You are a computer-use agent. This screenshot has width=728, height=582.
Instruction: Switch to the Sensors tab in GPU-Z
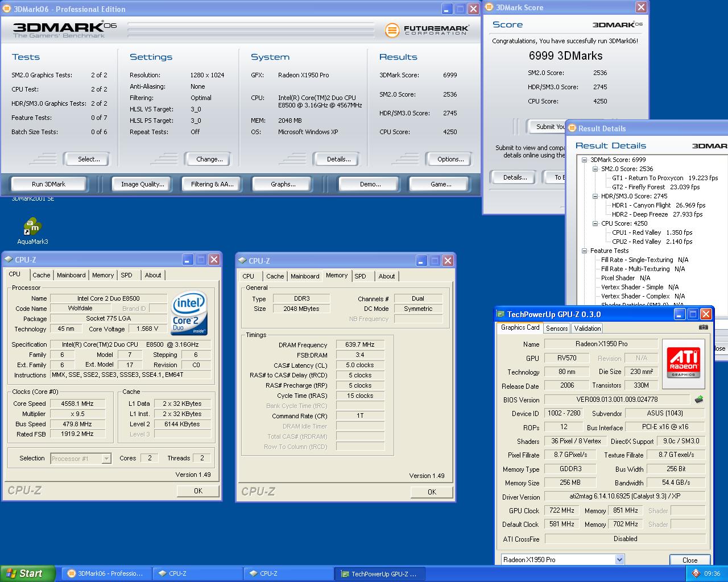(557, 329)
